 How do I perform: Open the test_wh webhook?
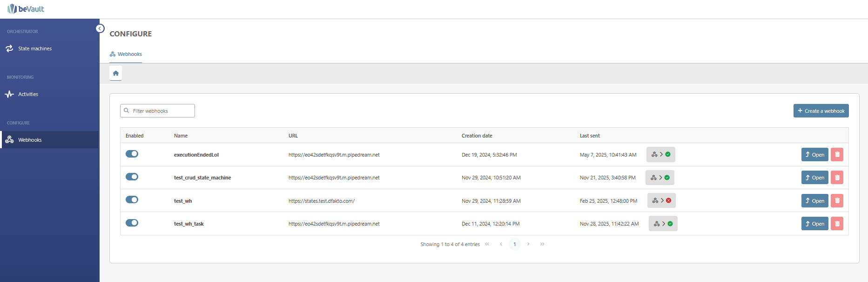tap(814, 201)
